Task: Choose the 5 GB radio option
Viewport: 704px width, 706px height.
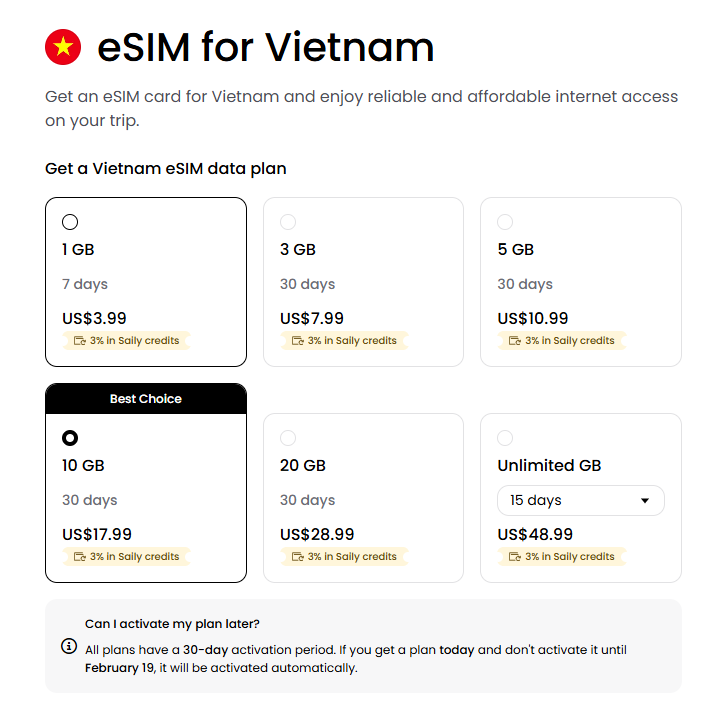Action: 505,222
